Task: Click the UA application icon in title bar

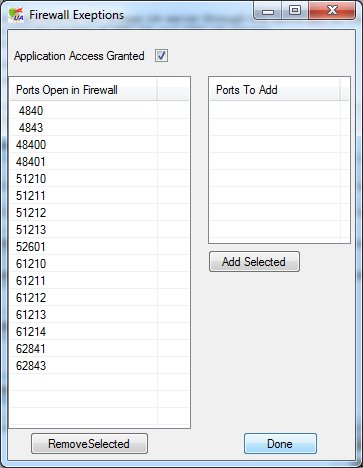Action: point(16,15)
